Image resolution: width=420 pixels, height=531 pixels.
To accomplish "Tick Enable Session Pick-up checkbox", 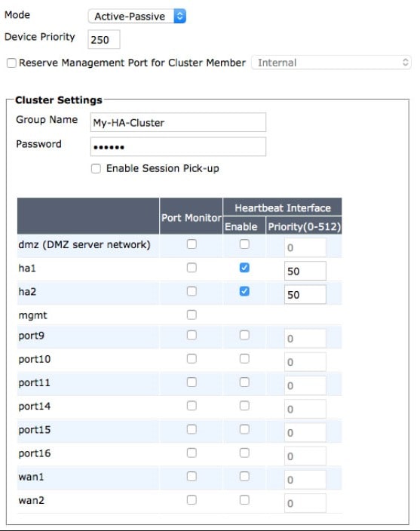I will click(x=96, y=169).
